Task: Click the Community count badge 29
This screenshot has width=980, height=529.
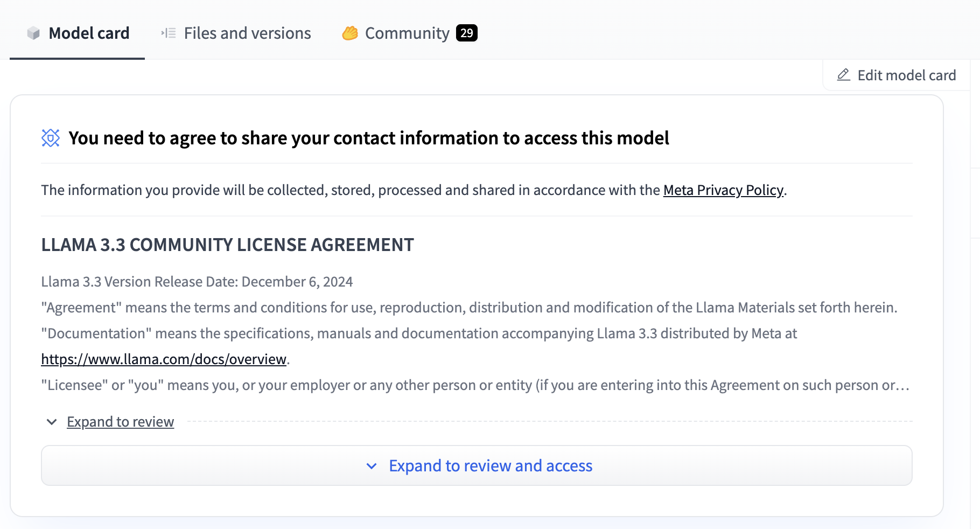Action: click(x=466, y=33)
